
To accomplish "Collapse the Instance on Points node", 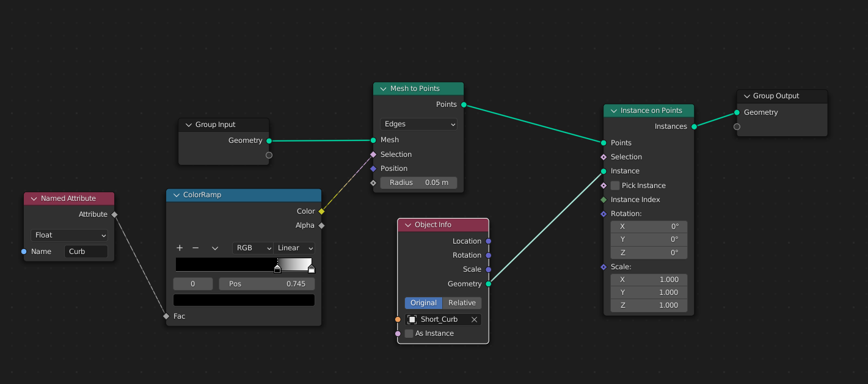I will (x=612, y=110).
